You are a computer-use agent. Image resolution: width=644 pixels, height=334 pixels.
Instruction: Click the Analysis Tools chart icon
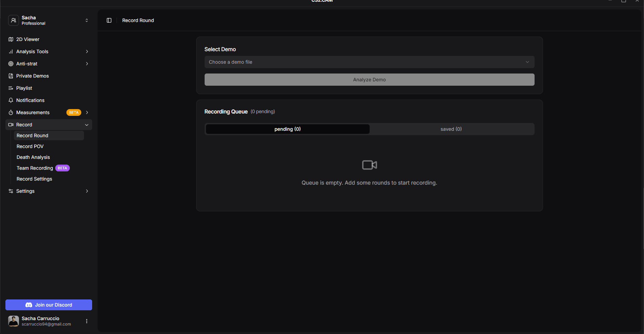click(x=11, y=51)
